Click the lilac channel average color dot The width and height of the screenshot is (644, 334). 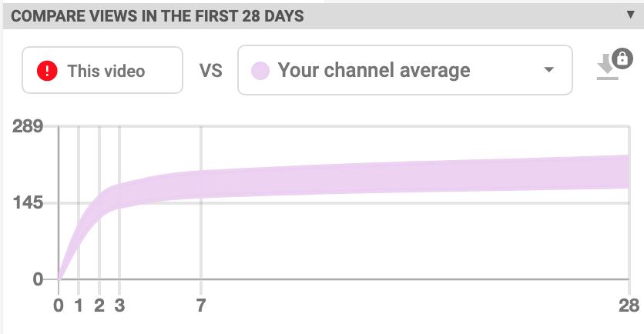click(260, 71)
